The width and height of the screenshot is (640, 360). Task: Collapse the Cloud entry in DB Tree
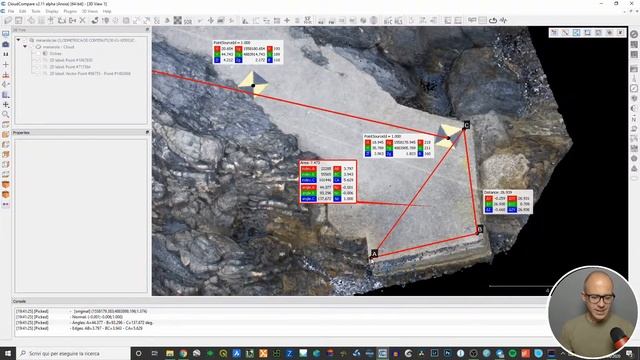pyautogui.click(x=25, y=47)
